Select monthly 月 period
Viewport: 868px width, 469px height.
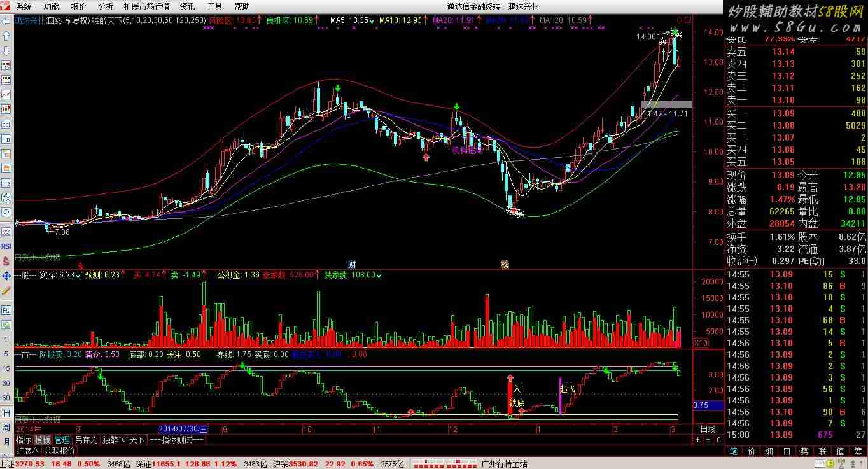tap(6, 441)
